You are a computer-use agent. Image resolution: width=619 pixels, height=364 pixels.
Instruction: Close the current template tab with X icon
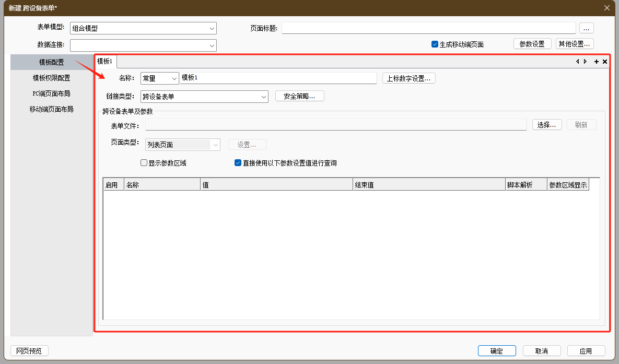point(605,62)
